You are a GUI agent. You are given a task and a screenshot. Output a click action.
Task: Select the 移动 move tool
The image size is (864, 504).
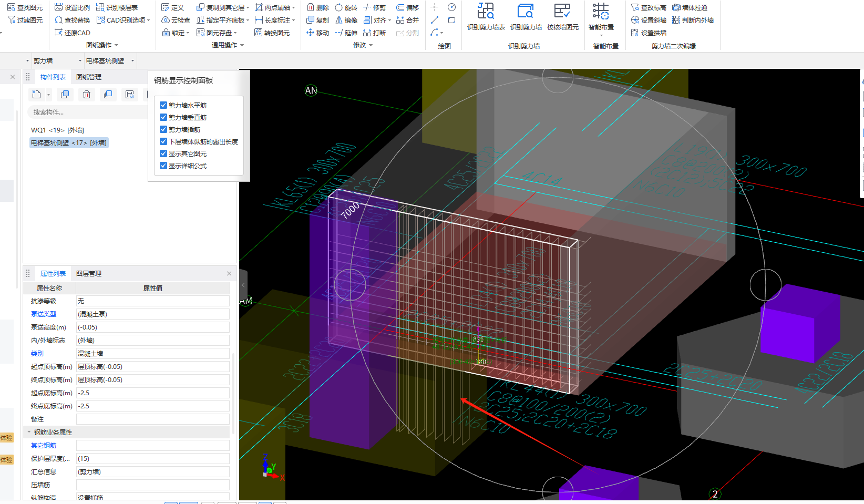pyautogui.click(x=317, y=33)
